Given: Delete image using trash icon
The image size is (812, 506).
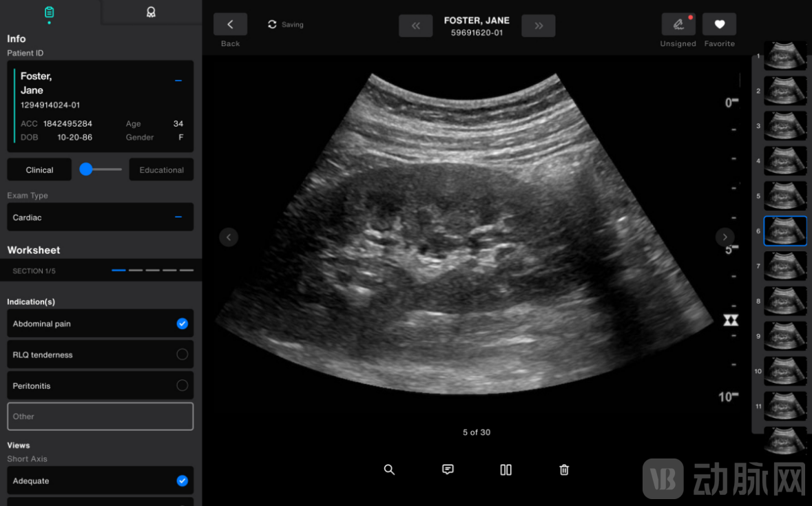Looking at the screenshot, I should 564,470.
